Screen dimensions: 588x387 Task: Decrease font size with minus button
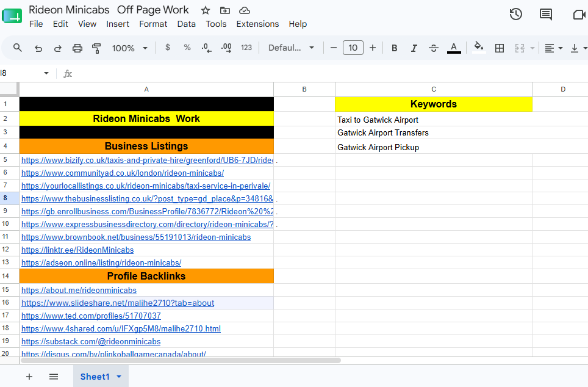click(x=334, y=48)
